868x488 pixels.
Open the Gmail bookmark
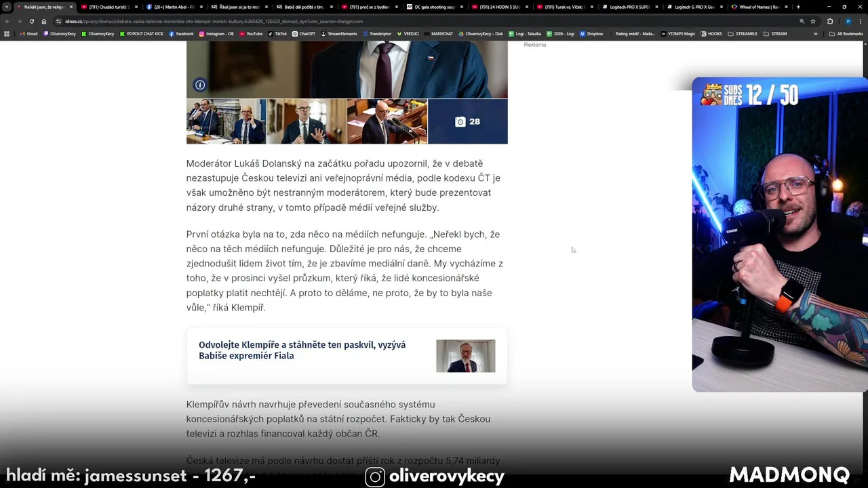tap(28, 33)
